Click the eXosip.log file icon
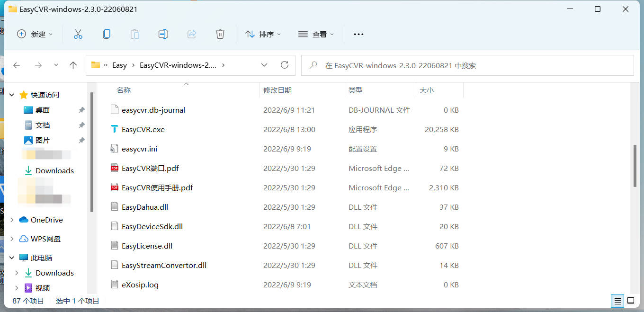This screenshot has width=644, height=312. [114, 285]
